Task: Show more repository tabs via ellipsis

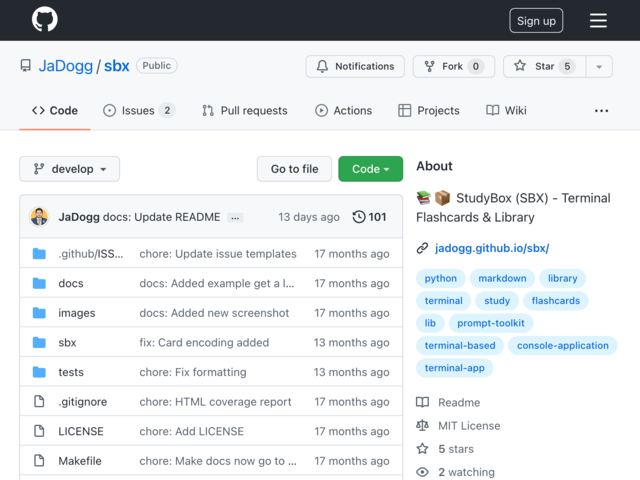Action: click(601, 111)
